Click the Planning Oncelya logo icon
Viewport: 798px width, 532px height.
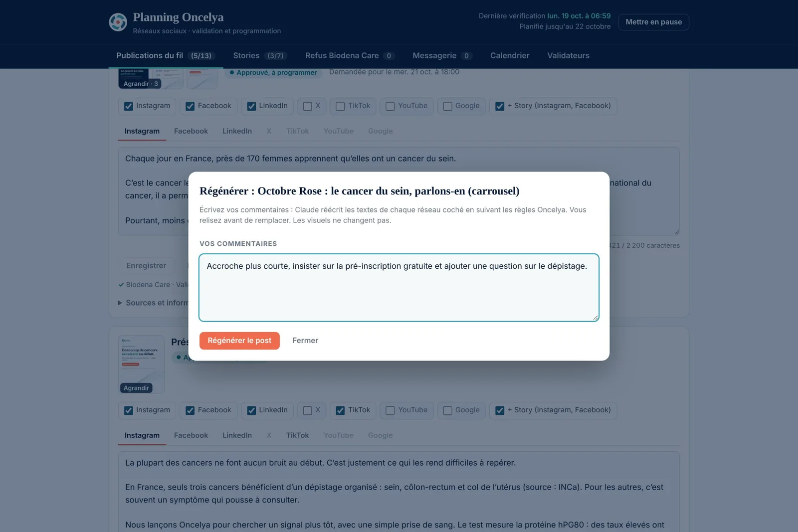pos(118,22)
